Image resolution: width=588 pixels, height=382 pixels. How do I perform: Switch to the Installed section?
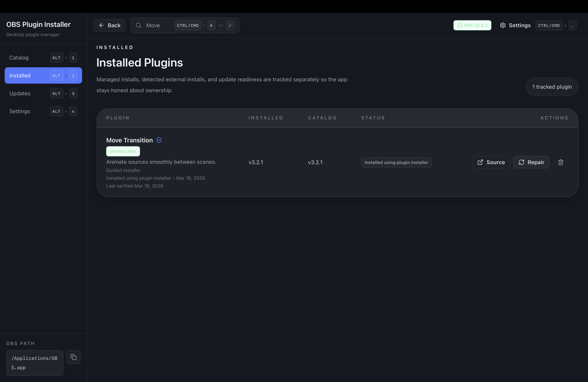click(x=20, y=75)
